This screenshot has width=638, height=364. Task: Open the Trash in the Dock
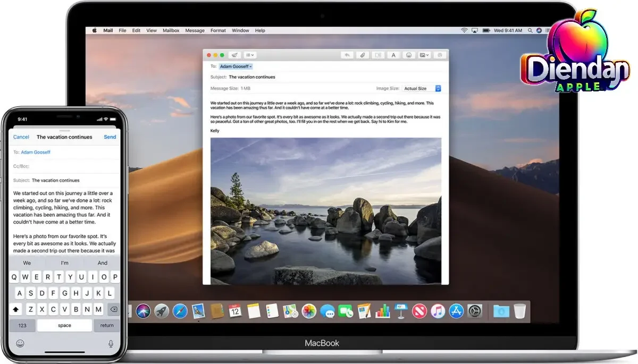pos(519,311)
